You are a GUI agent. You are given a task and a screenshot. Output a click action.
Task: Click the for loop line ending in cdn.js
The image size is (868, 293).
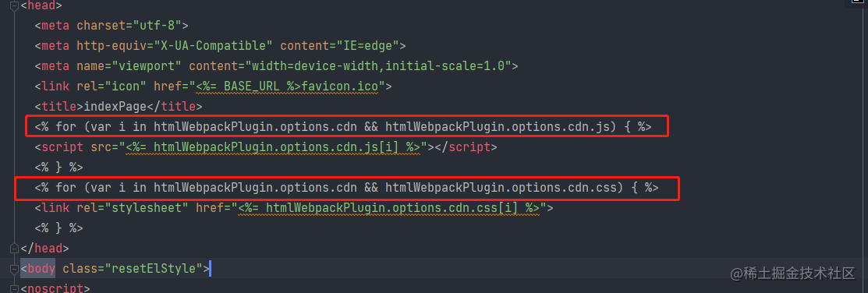tap(343, 127)
